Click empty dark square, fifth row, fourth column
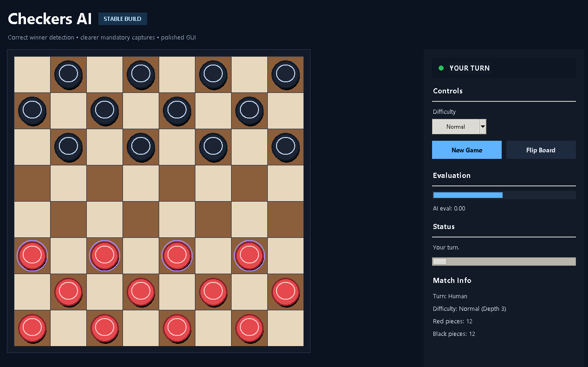The height and width of the screenshot is (367, 588). (x=141, y=219)
